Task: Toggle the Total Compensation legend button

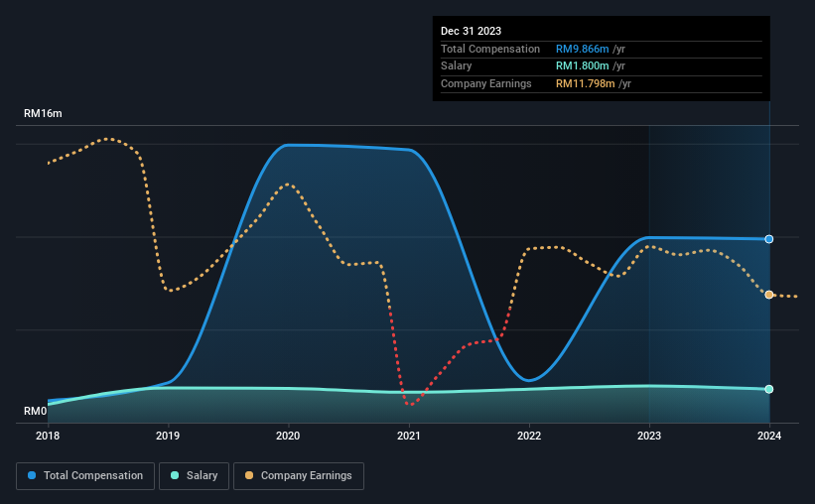Action: click(x=85, y=476)
